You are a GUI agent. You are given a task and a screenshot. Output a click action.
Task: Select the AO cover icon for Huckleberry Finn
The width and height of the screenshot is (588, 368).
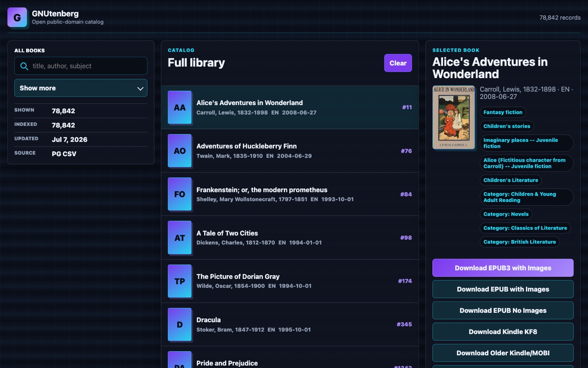point(180,151)
